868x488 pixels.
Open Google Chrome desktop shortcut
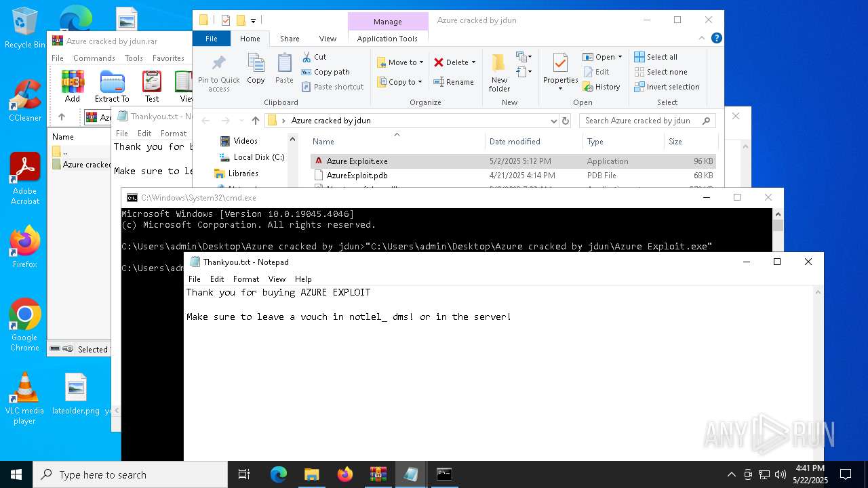point(25,325)
